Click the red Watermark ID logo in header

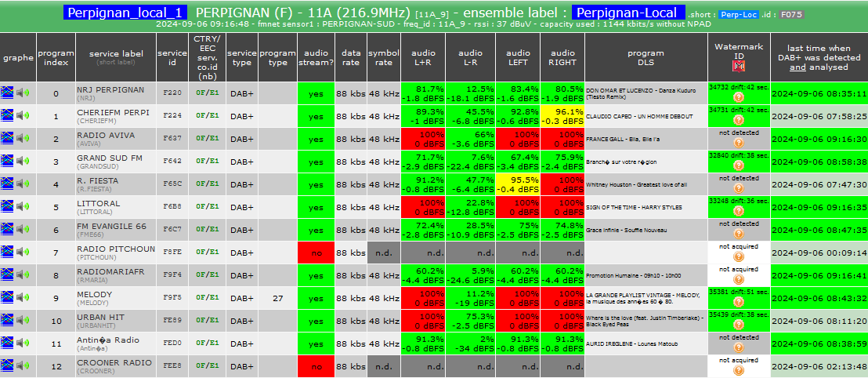click(739, 66)
